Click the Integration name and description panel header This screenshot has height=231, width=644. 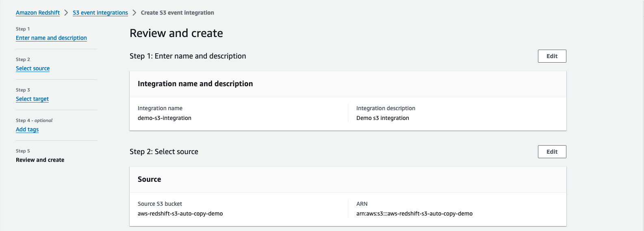[195, 84]
